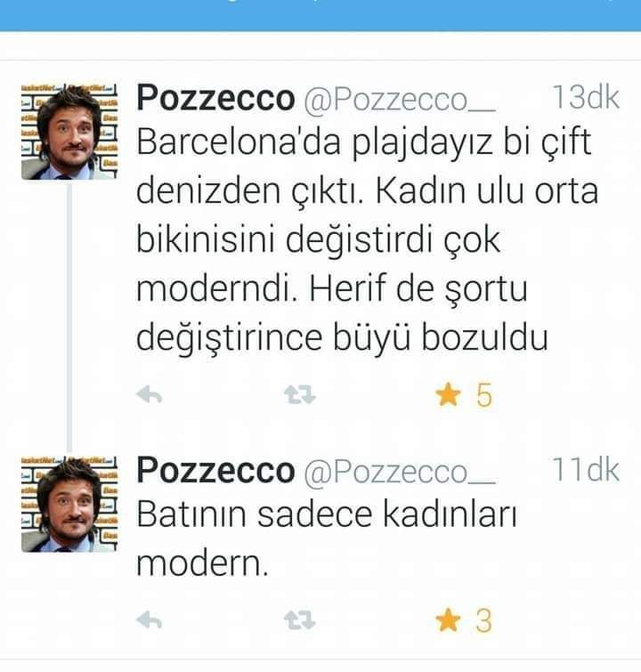Viewport: 641px width, 672px height.
Task: Open Pozzecco's avatar on the second tweet
Action: [69, 504]
